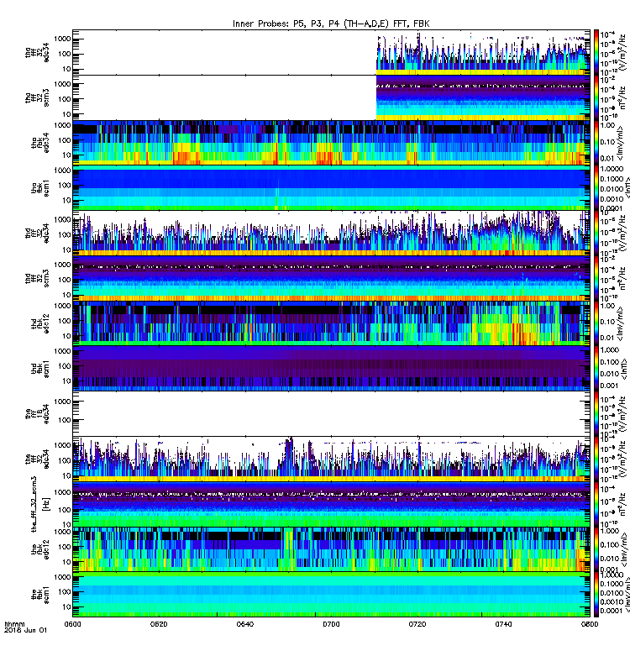Click the tha fff 32 edc34 panel label

37,53
